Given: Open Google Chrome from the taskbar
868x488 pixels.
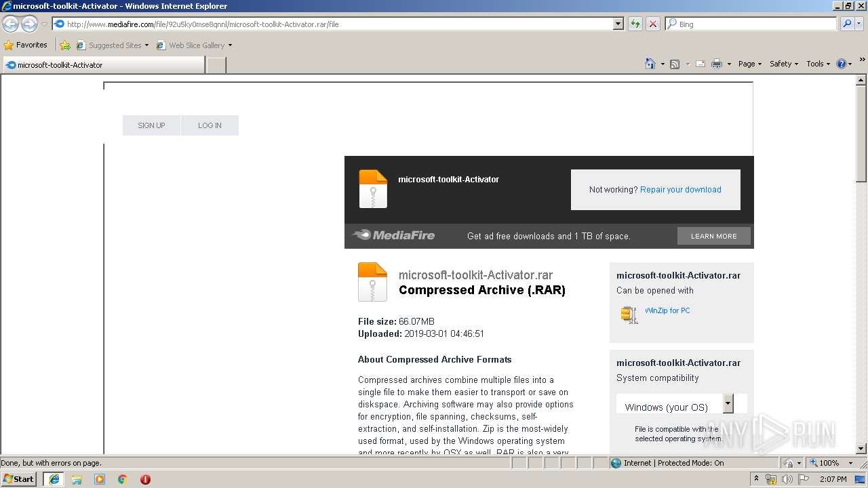Looking at the screenshot, I should pos(123,479).
